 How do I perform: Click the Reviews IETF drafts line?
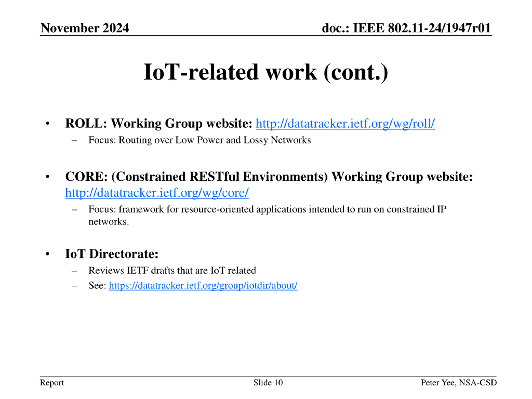point(172,271)
